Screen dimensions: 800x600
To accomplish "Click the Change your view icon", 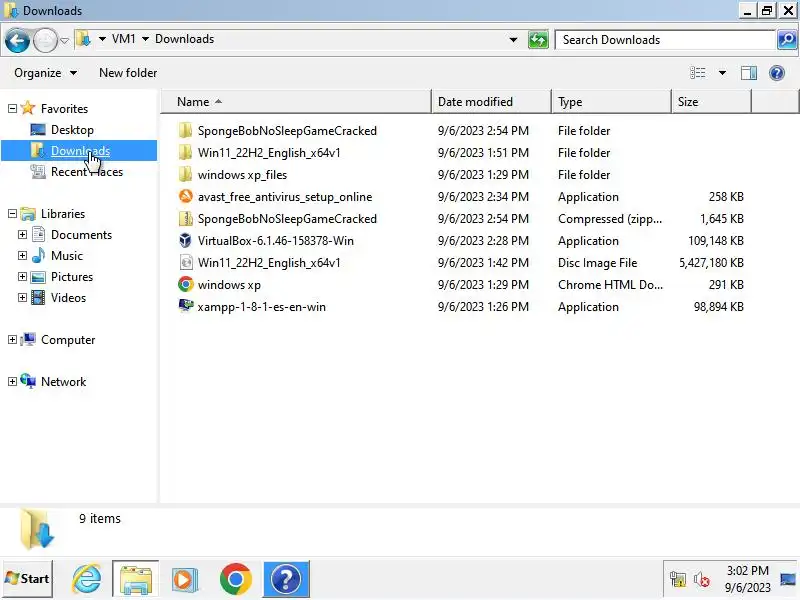I will coord(697,73).
